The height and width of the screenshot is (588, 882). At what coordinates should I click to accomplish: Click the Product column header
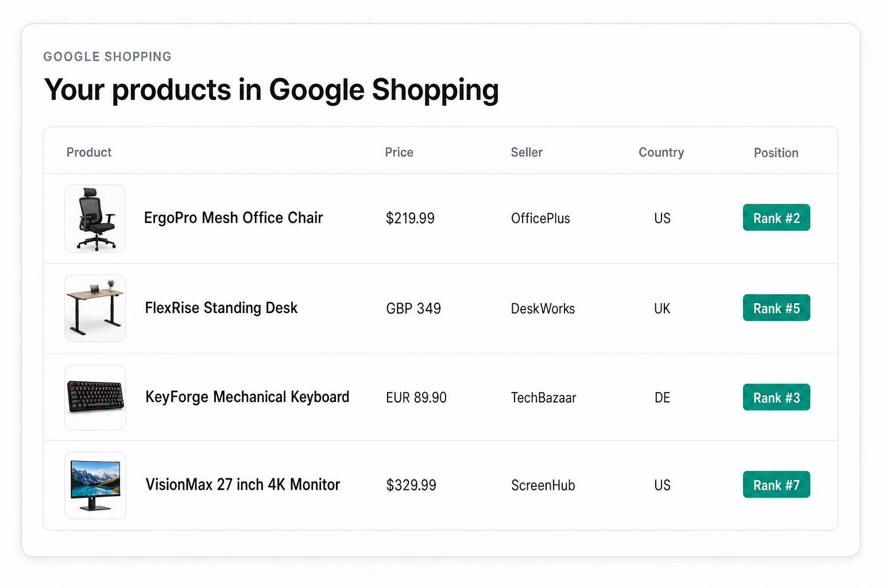89,152
